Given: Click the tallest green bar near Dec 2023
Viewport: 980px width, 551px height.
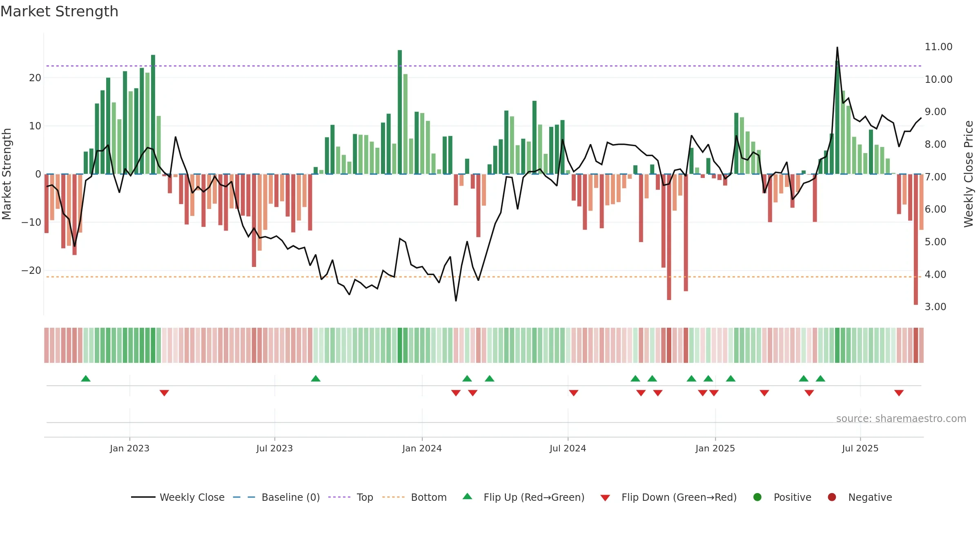Looking at the screenshot, I should pyautogui.click(x=400, y=112).
